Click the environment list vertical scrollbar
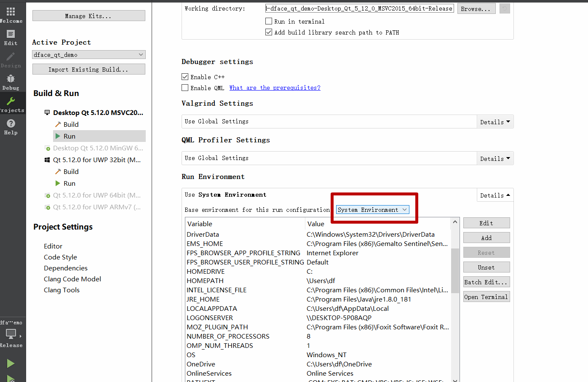Image resolution: width=588 pixels, height=382 pixels. (x=455, y=270)
